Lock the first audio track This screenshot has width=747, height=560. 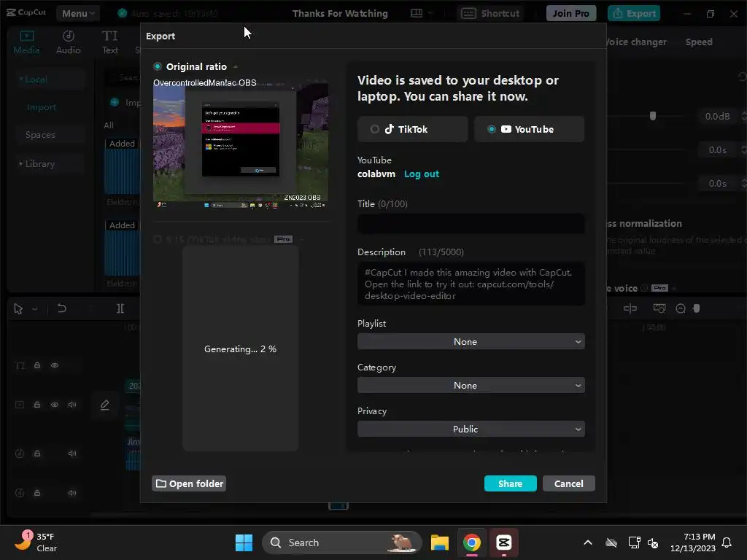tap(37, 454)
